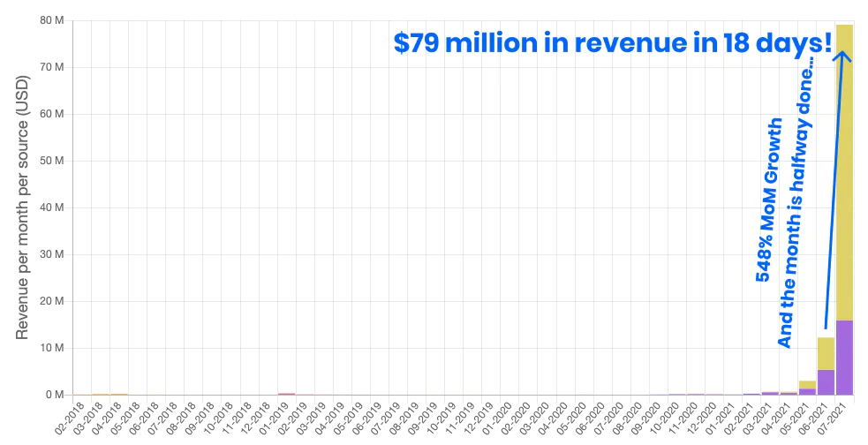
Task: Click the 548% MoM Growth annotation
Action: coord(769,200)
